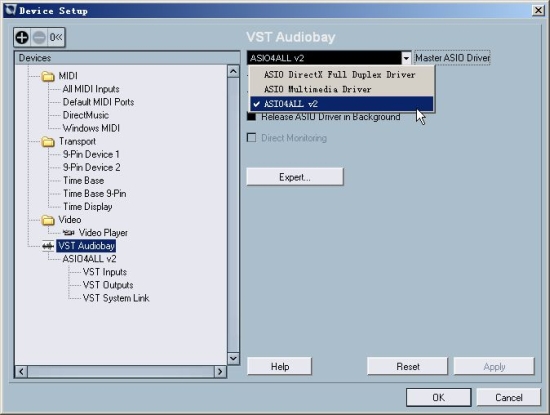Image resolution: width=550 pixels, height=415 pixels.
Task: Click the Reset button
Action: point(408,366)
